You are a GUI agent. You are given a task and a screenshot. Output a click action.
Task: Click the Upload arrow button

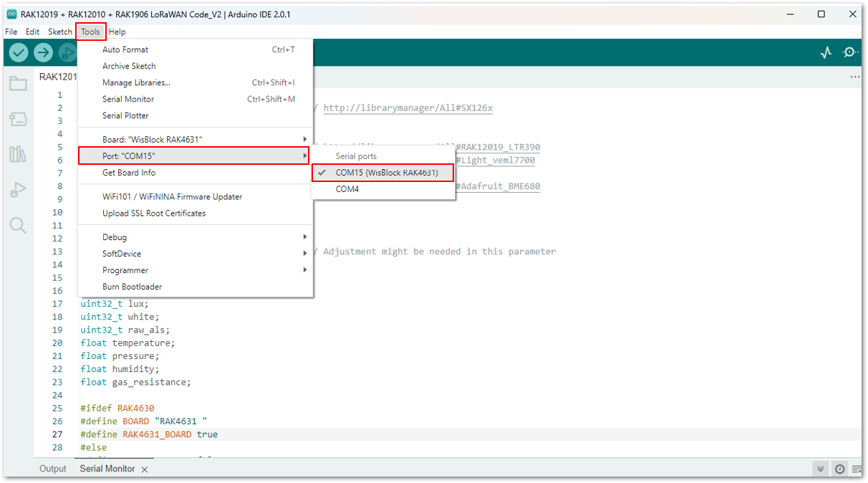[44, 52]
